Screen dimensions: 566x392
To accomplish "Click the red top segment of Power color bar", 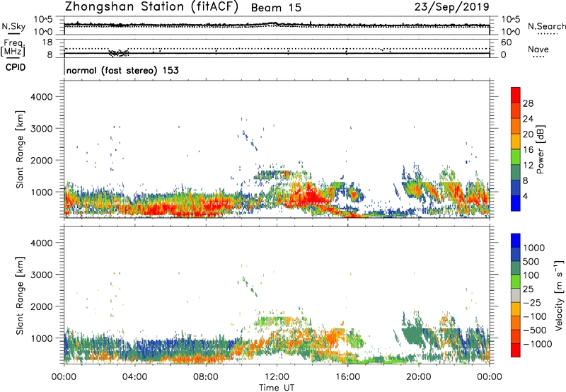I will [516, 95].
